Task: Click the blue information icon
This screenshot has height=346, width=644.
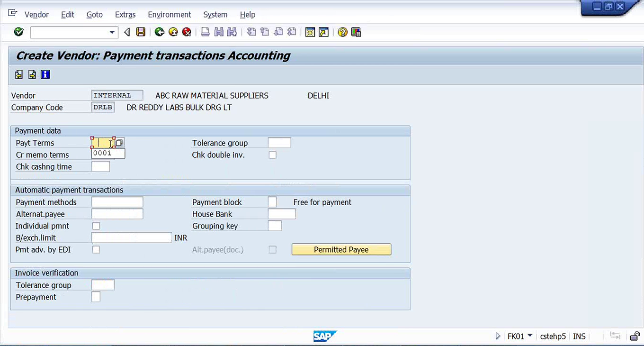Action: coord(45,74)
